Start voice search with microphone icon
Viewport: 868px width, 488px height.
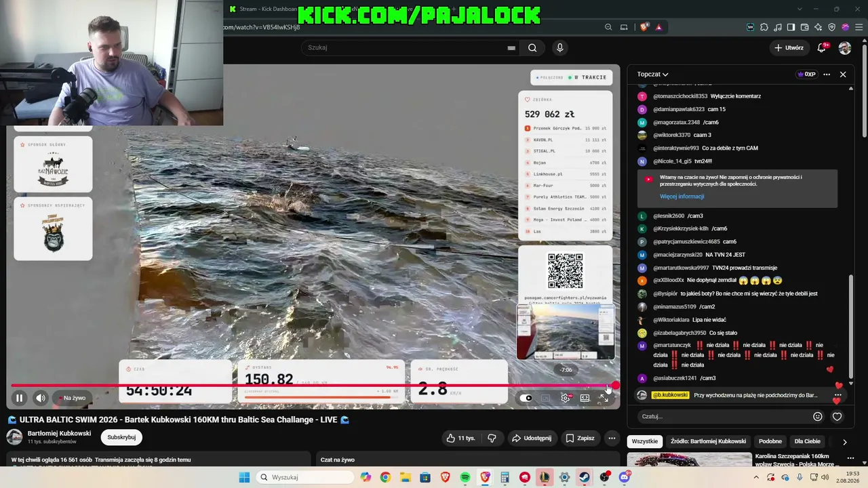(x=559, y=47)
